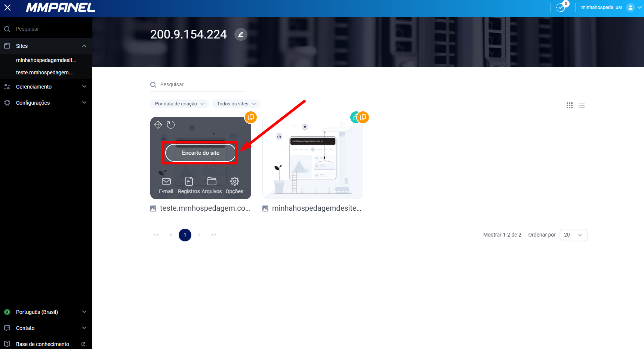
Task: Open the Sites sidebar item
Action: pyautogui.click(x=46, y=46)
